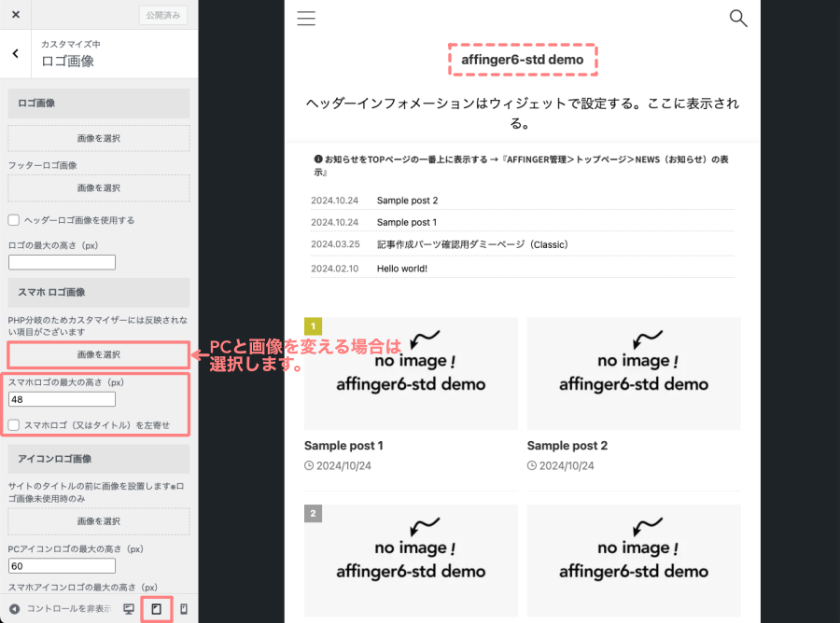The image size is (840, 623).
Task: Go back from the ロゴ画像 section
Action: click(16, 54)
